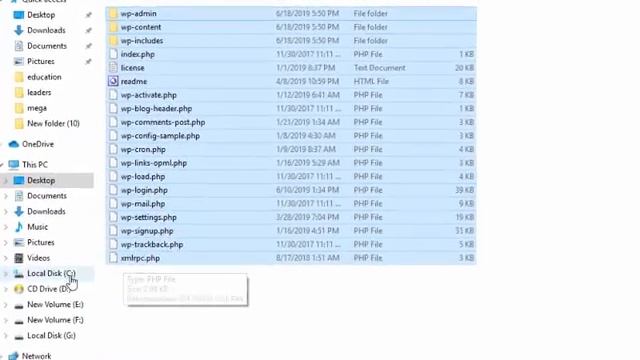Click the wp-activate.php file icon

113,95
